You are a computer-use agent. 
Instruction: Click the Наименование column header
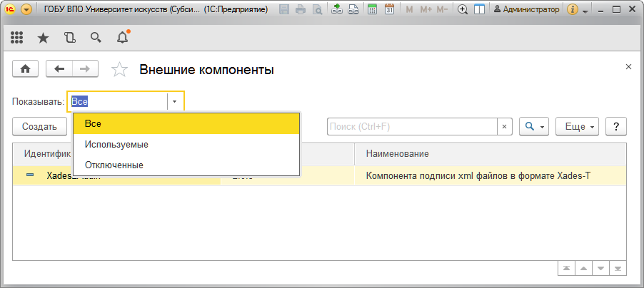click(490, 154)
